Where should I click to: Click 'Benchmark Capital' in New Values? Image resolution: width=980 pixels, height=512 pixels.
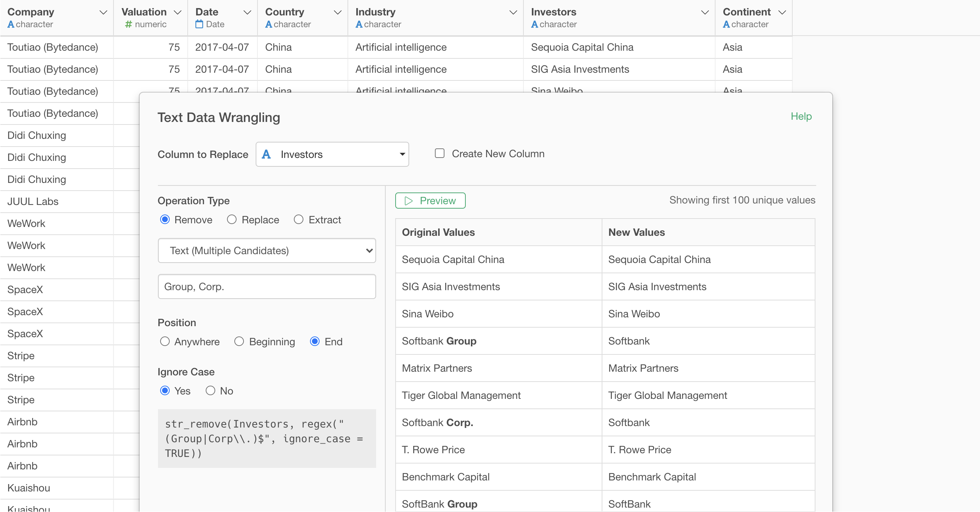(x=652, y=477)
